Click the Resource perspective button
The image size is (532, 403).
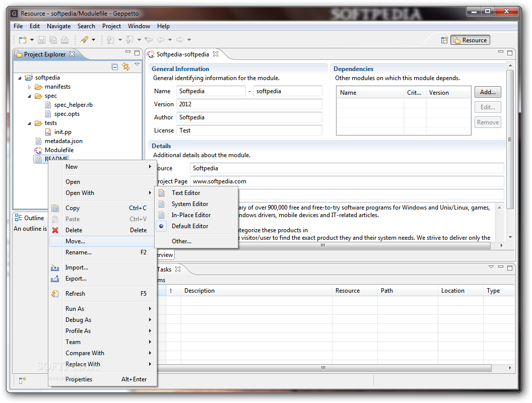[470, 40]
